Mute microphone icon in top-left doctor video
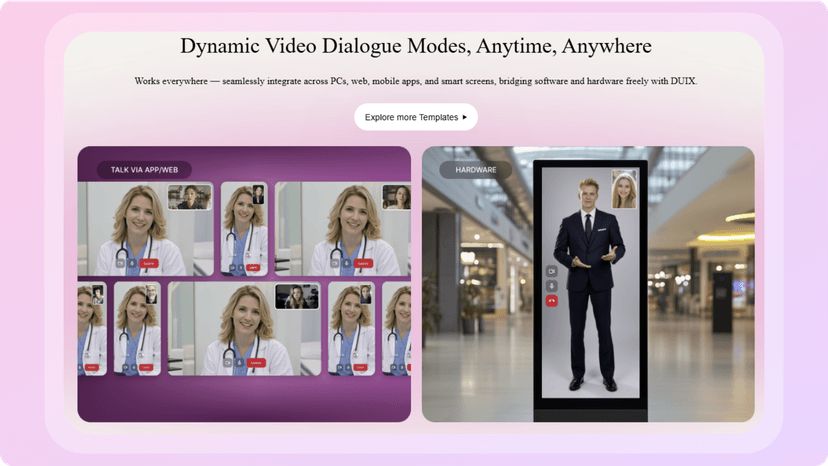Viewport: 828px width, 466px height. [x=132, y=263]
